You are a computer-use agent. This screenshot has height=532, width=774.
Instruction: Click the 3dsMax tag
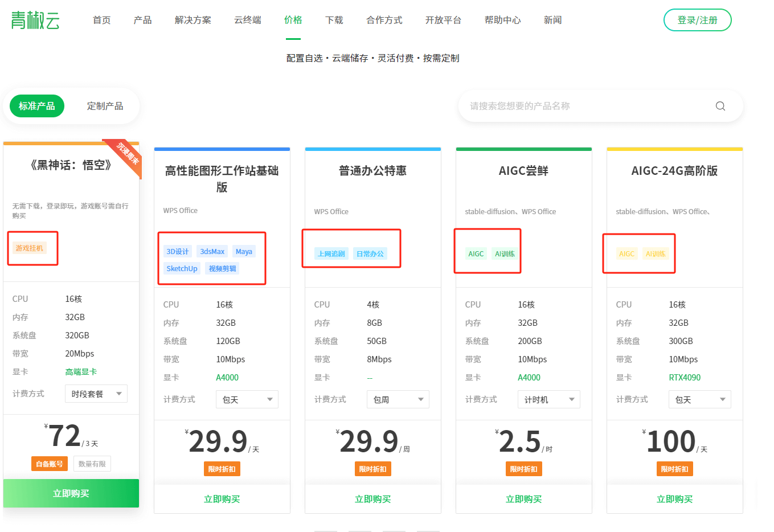point(212,251)
